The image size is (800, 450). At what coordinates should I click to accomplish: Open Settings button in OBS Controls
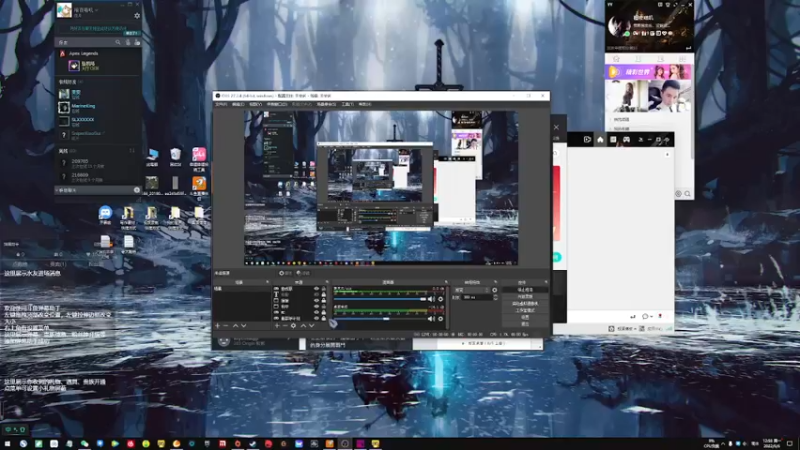pos(526,317)
